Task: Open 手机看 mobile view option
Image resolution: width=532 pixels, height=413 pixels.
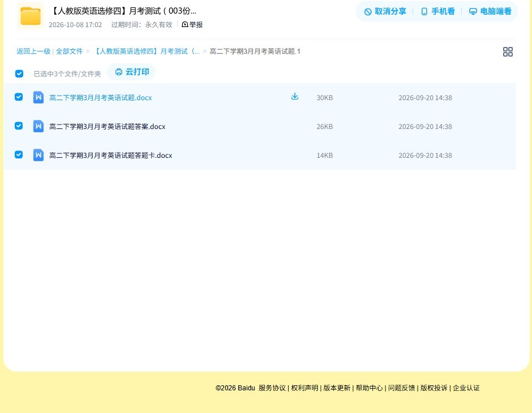Action: pyautogui.click(x=437, y=11)
